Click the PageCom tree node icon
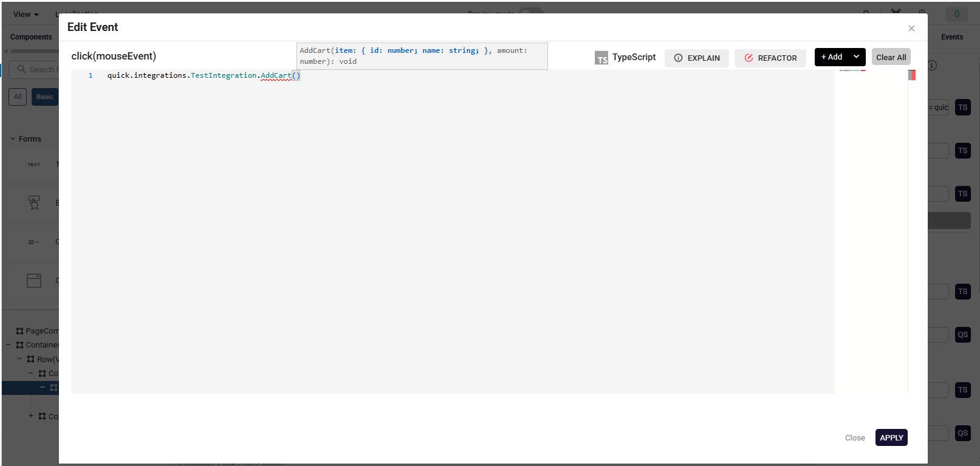This screenshot has width=980, height=466. pyautogui.click(x=19, y=331)
